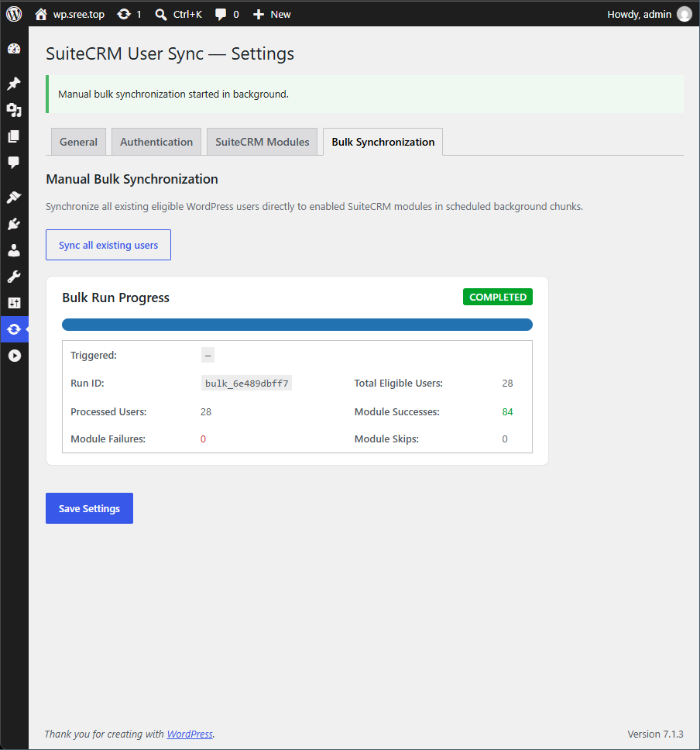700x750 pixels.
Task: Click the Processed Users label
Action: (108, 412)
